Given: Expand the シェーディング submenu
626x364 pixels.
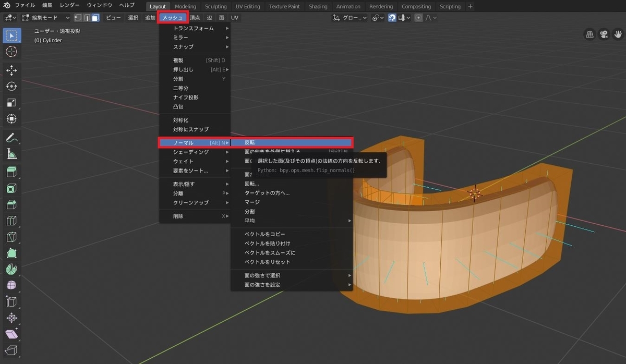Looking at the screenshot, I should (x=195, y=152).
